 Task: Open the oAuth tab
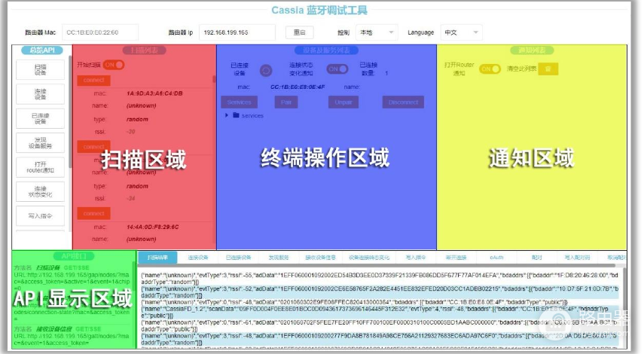(x=496, y=258)
